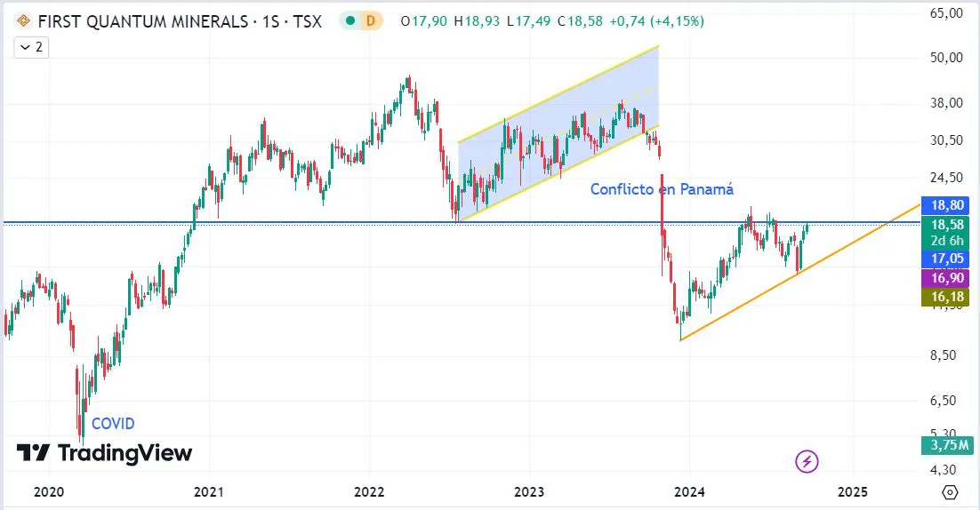The image size is (980, 510).
Task: Expand the collapsed indicators legend showing 2
Action: click(30, 47)
